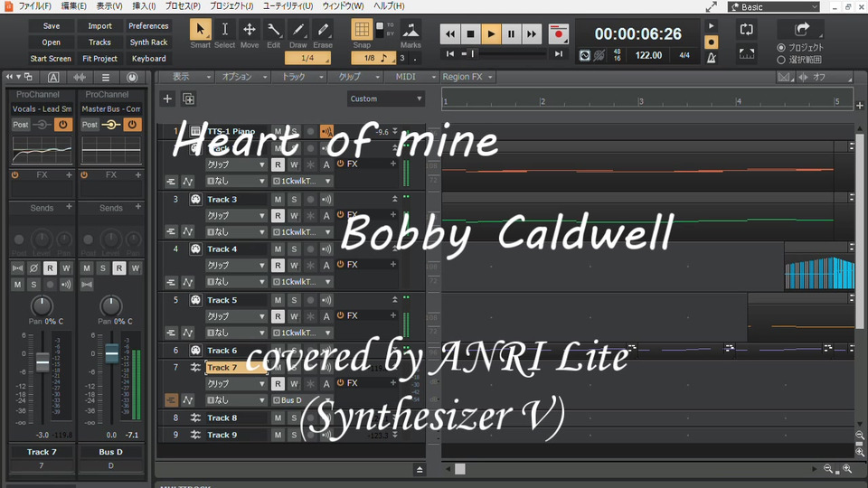868x488 pixels.
Task: Open Track 3 クリップ edit filter dropdown
Action: (236, 215)
